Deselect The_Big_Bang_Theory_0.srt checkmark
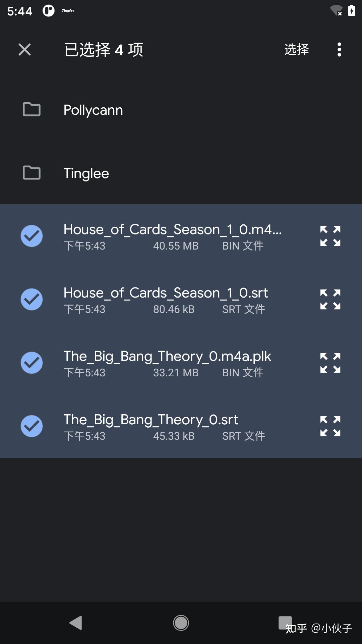Image resolution: width=362 pixels, height=644 pixels. tap(32, 426)
